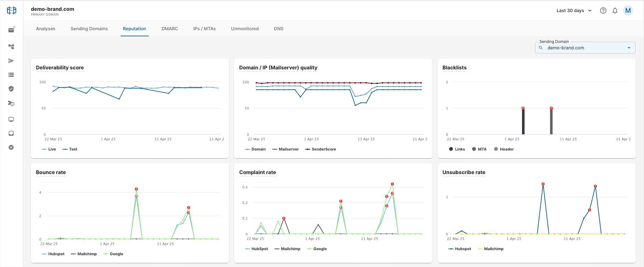644x267 pixels.
Task: Click the Links legend dot in Blacklists
Action: click(x=451, y=149)
